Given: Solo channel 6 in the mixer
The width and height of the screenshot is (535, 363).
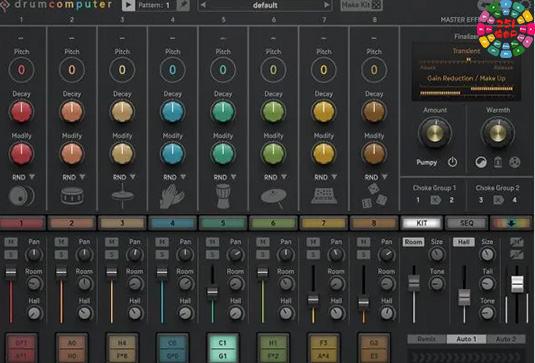Looking at the screenshot, I should (x=263, y=255).
